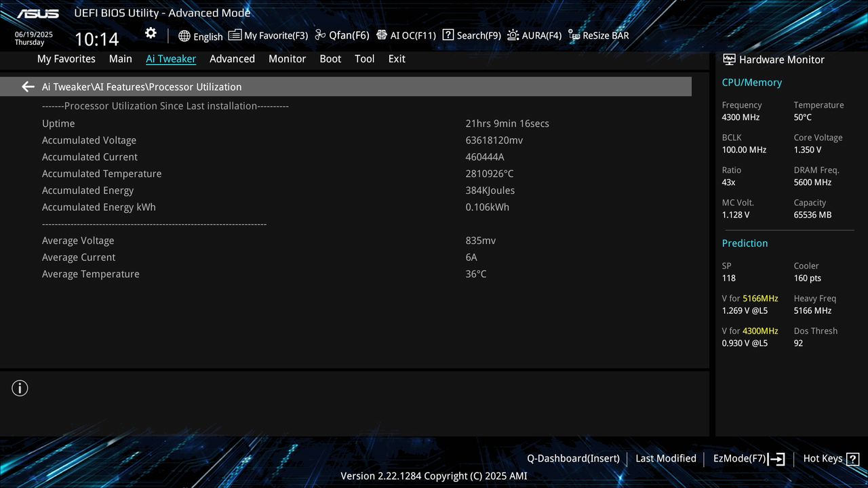Click the ReSize BAR icon
Image resolution: width=868 pixels, height=488 pixels.
coord(597,35)
